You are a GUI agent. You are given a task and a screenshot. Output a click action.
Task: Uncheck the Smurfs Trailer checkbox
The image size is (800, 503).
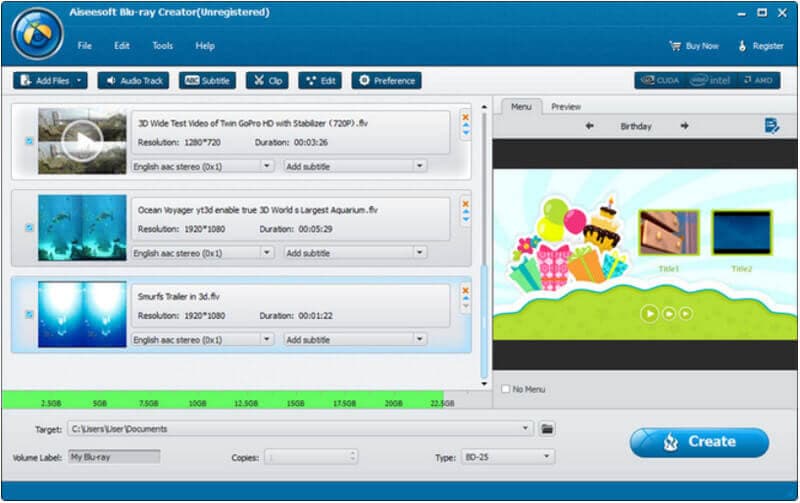(x=29, y=315)
